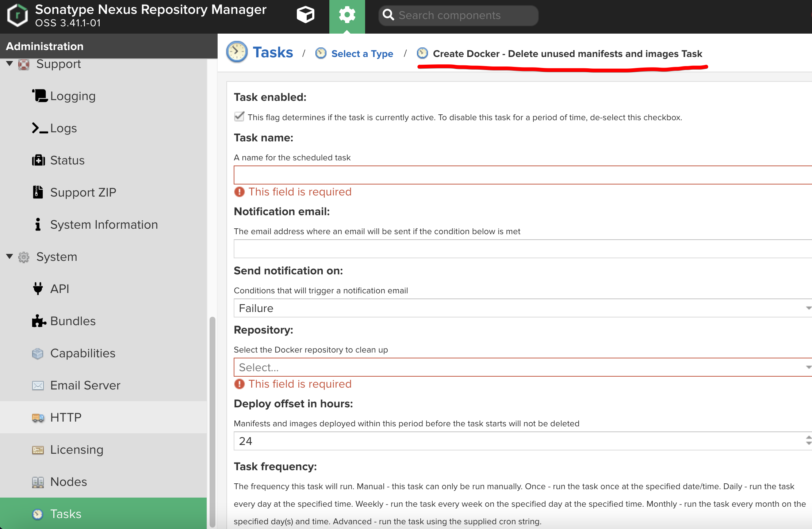Click the clock icon beside Create Docker task
Image resolution: width=812 pixels, height=529 pixels.
click(x=422, y=53)
